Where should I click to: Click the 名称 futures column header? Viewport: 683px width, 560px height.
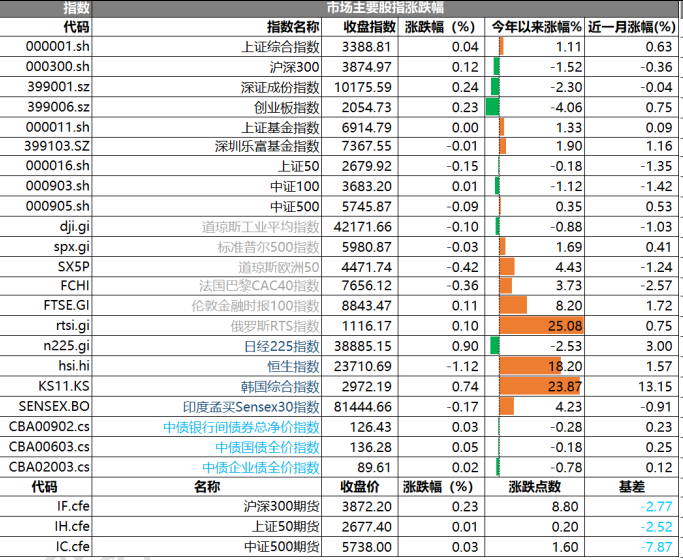(207, 487)
